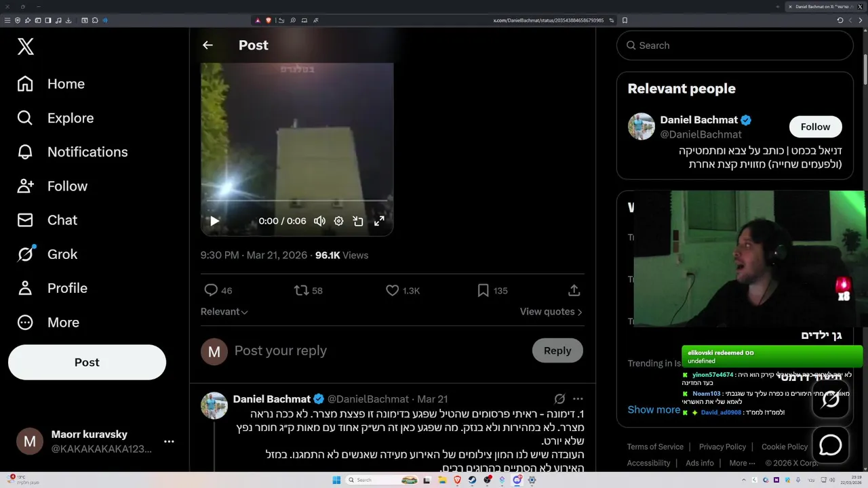Open the browser hamburger menu

(7, 20)
